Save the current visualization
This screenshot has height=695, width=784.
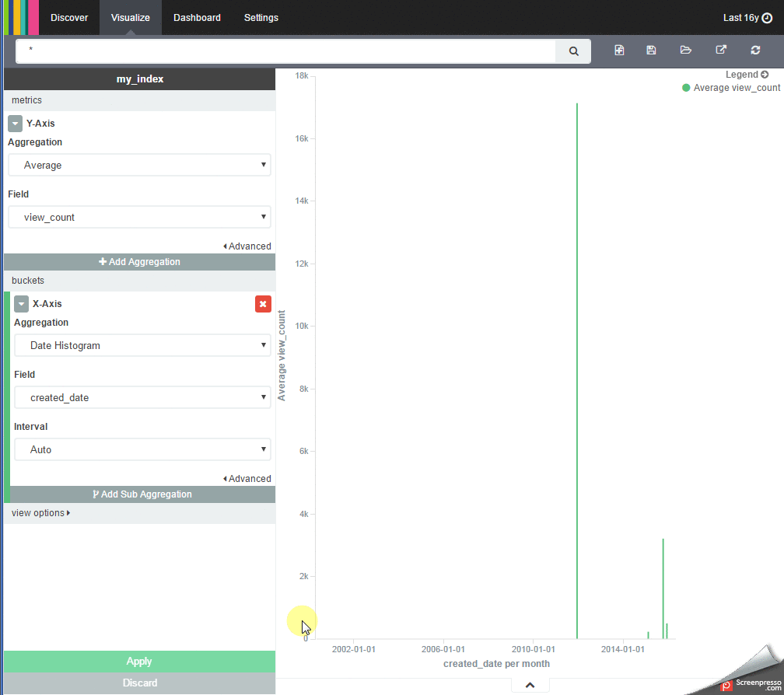[x=651, y=50]
